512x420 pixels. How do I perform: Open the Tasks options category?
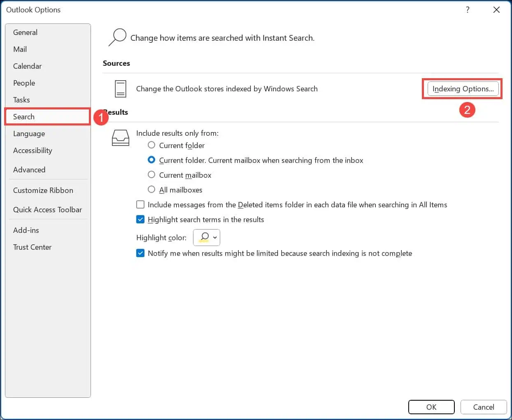[48, 100]
